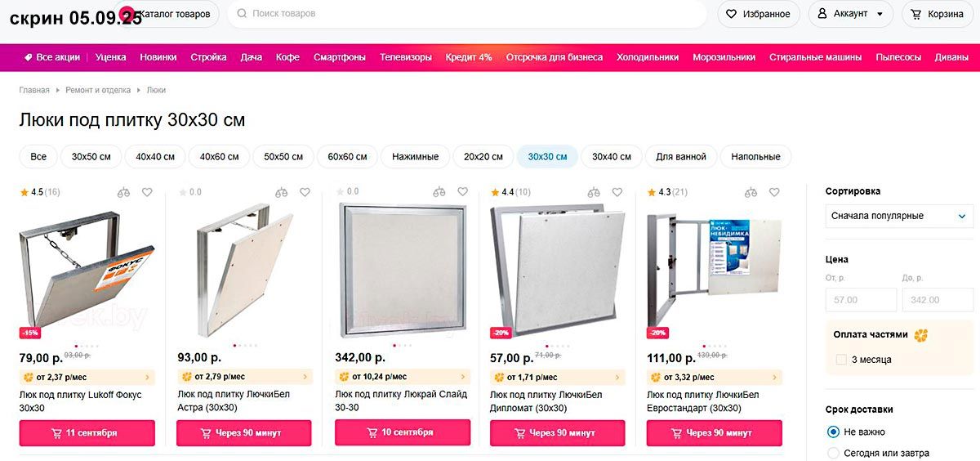Screen dimensions: 980x461
Task: Click the 11 сентября buy button
Action: pyautogui.click(x=87, y=433)
